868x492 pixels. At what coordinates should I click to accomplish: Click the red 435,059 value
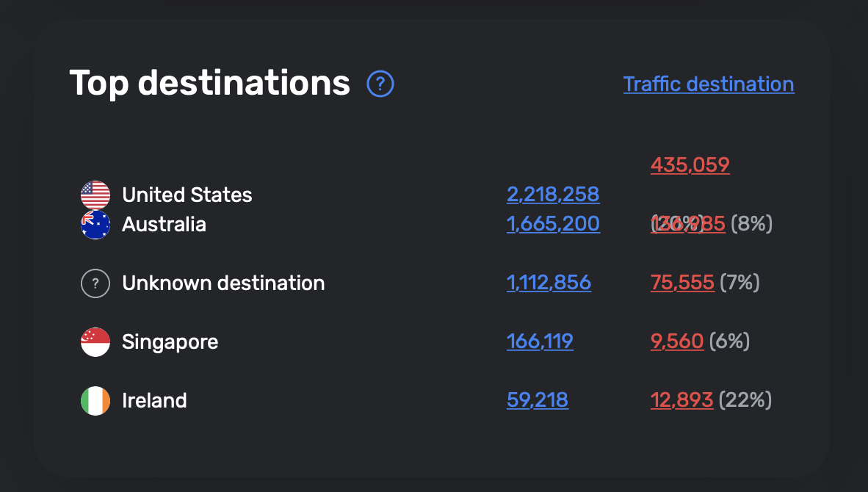(690, 164)
